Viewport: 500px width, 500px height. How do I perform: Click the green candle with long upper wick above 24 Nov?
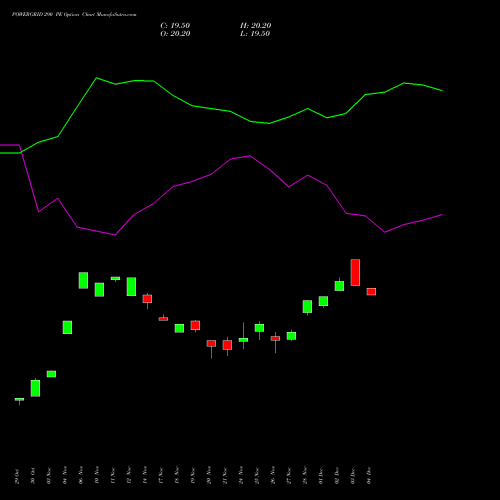[243, 340]
